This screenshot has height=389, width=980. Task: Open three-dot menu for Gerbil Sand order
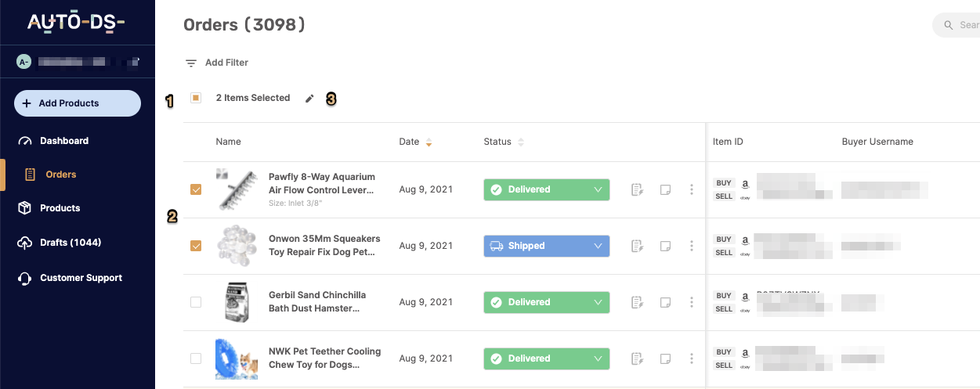[692, 302]
